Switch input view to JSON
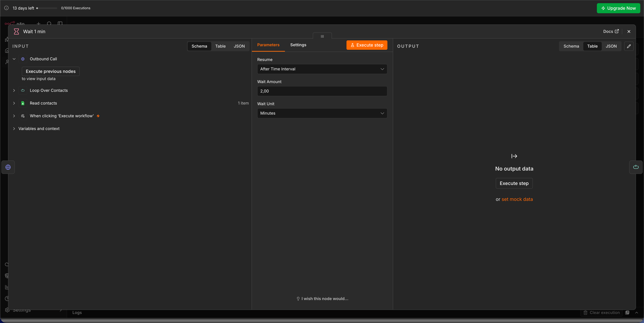This screenshot has height=323, width=644. point(239,46)
